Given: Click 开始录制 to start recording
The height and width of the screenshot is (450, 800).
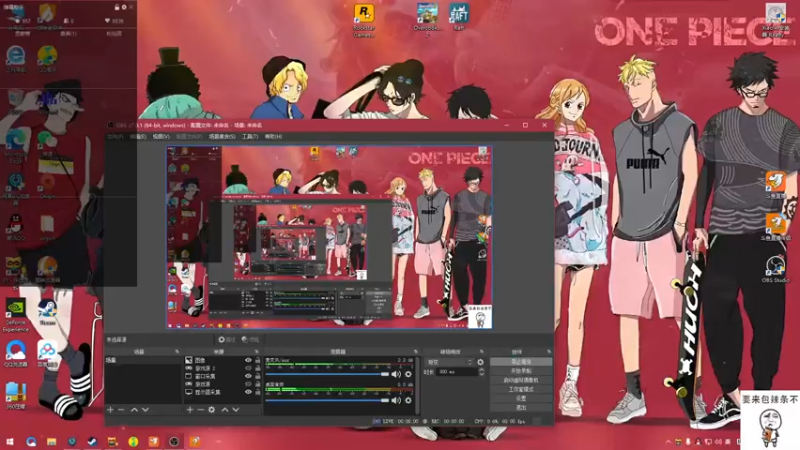Looking at the screenshot, I should coord(521,371).
